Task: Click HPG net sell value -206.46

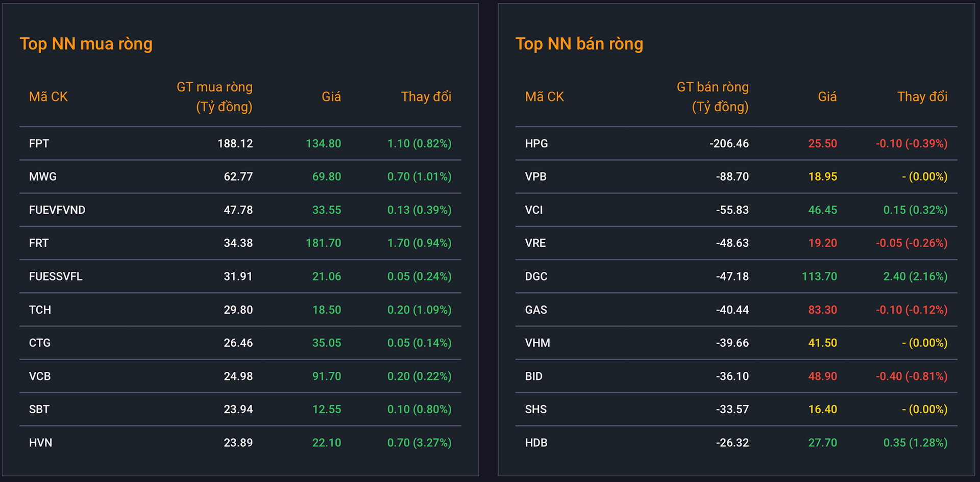Action: (x=729, y=144)
